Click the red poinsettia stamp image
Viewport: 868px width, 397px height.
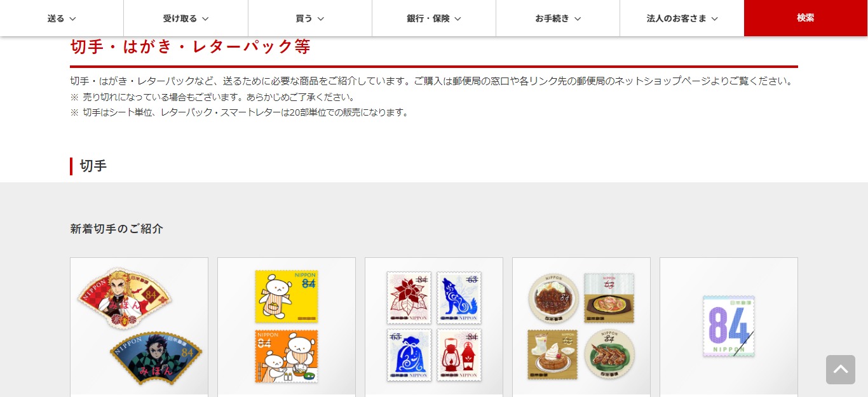(x=409, y=298)
